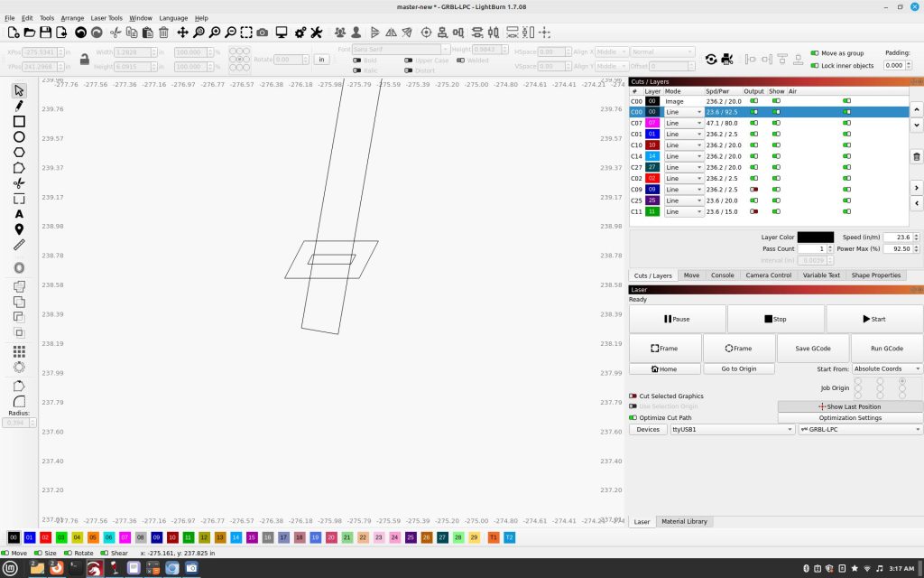Open device settings wrench icon
The width and height of the screenshot is (924, 578).
tap(317, 33)
